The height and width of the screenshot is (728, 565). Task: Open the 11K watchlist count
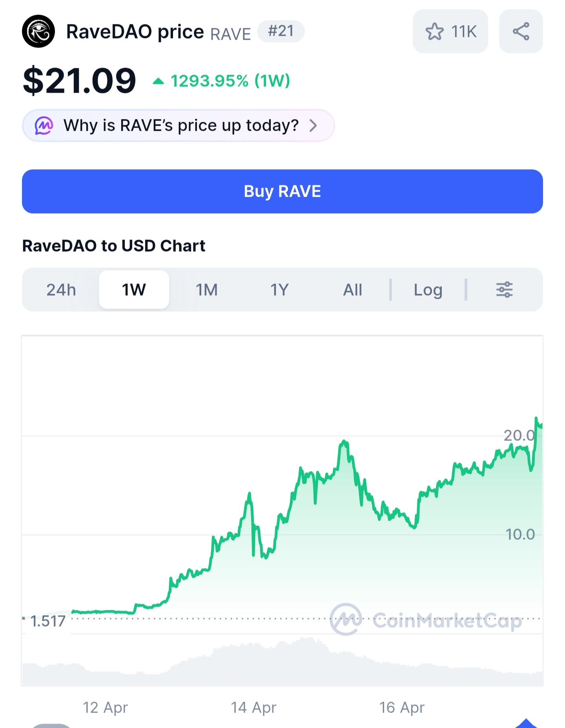pyautogui.click(x=464, y=31)
